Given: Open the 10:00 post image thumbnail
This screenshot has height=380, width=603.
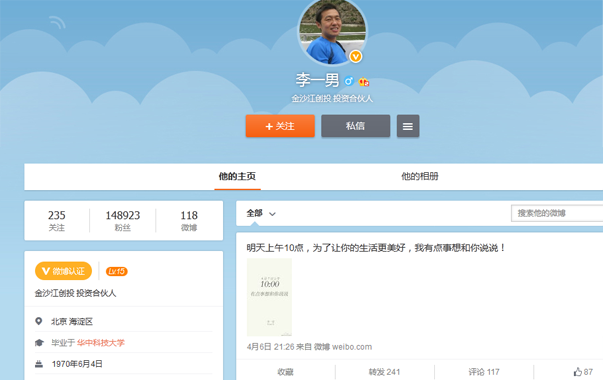Looking at the screenshot, I should (x=269, y=297).
